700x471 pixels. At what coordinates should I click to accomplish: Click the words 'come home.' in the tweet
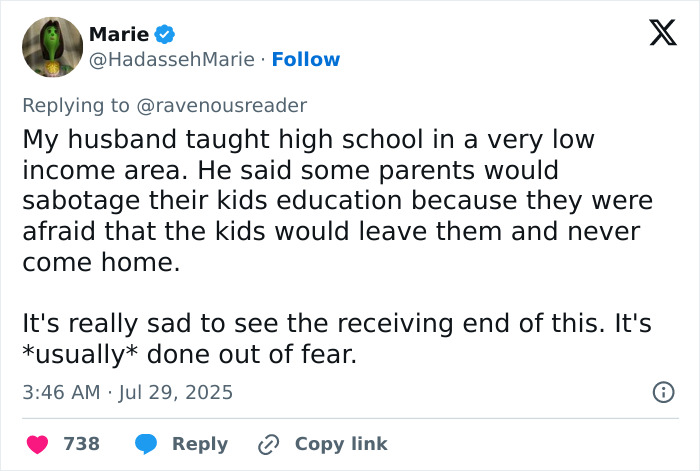coord(101,262)
